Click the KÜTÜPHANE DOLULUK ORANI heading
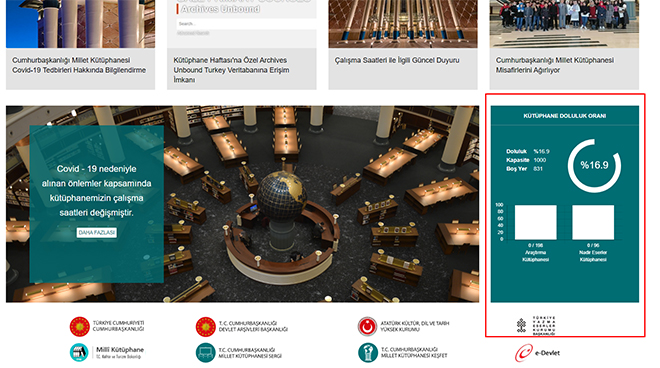This screenshot has width=660, height=368. click(564, 116)
